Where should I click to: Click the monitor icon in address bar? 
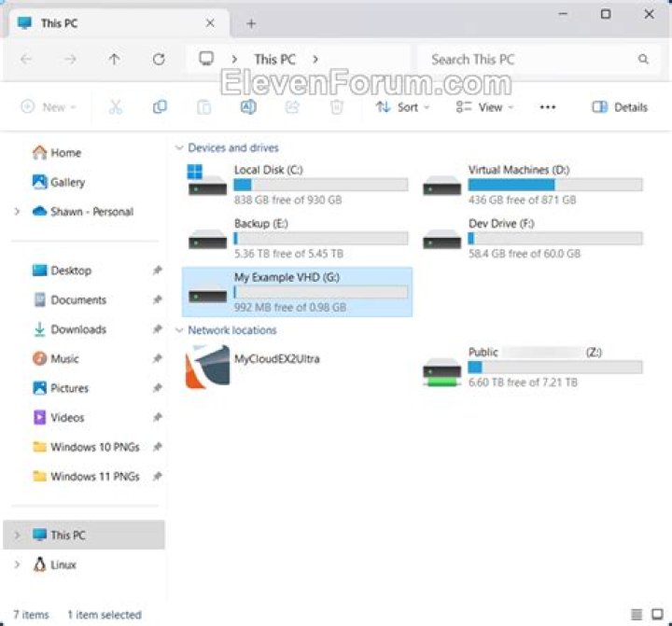coord(206,58)
